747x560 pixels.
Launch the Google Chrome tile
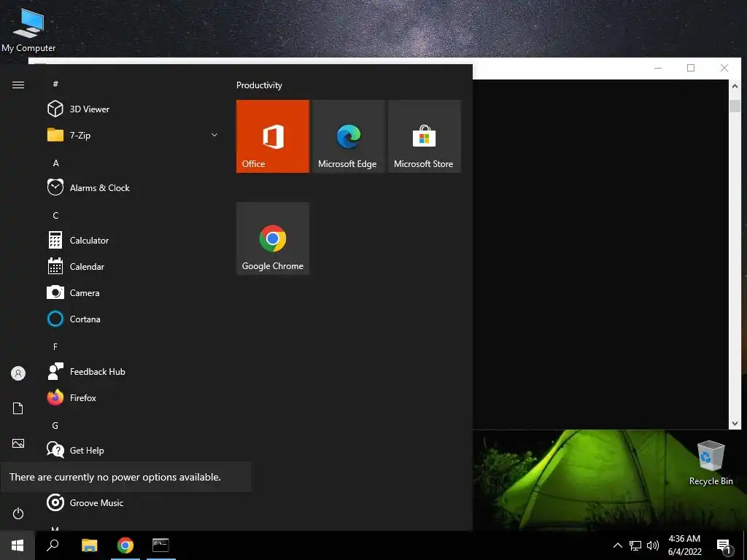coord(273,238)
